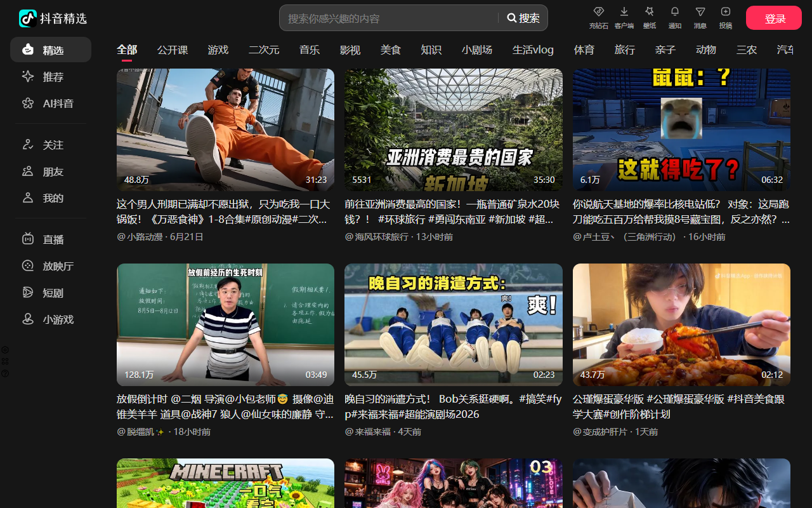Viewport: 812px width, 508px height.
Task: Open 短剧 in the sidebar
Action: tap(51, 293)
